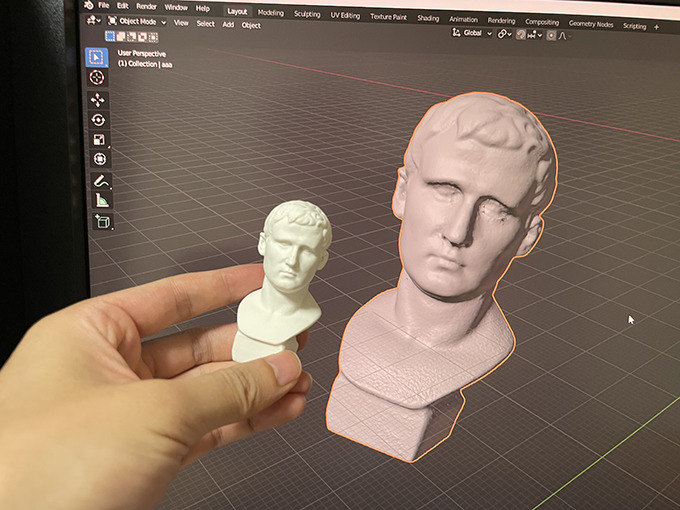The width and height of the screenshot is (680, 510).
Task: Select the Transform tool
Action: (100, 159)
